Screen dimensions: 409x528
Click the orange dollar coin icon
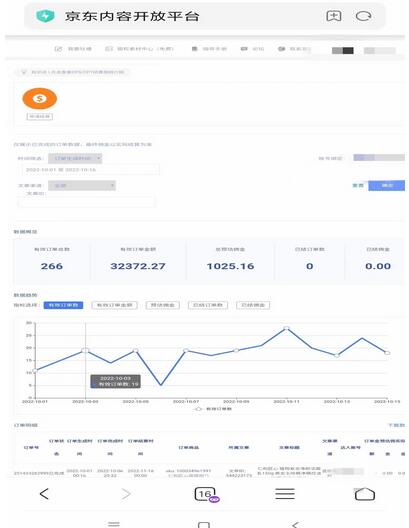click(40, 98)
